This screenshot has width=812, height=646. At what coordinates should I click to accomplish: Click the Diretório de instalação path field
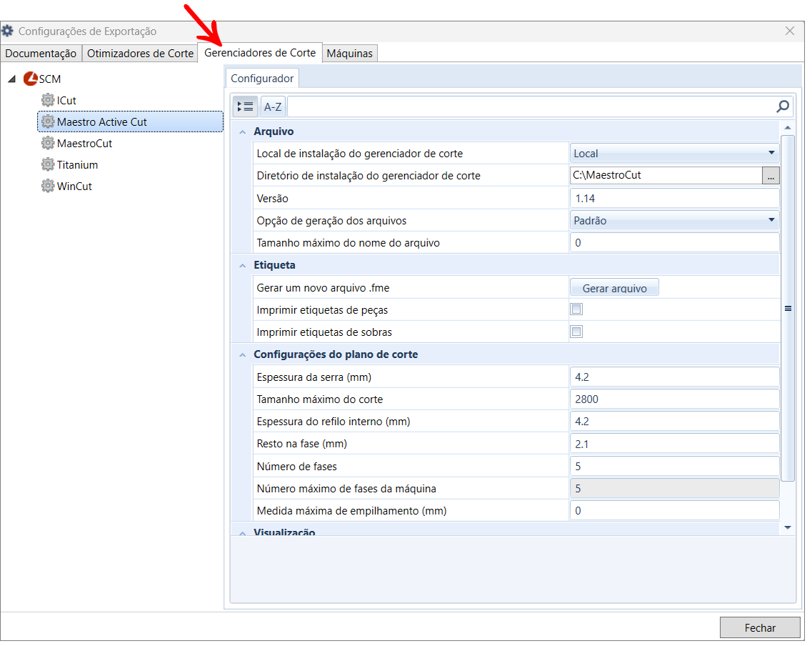pos(666,176)
